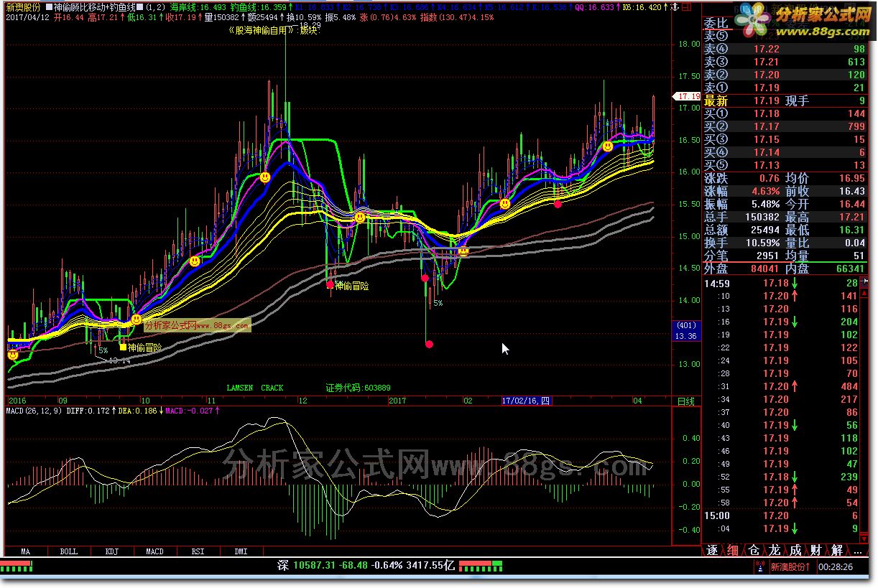Click the 15:00 trade tick row
This screenshot has height=588, width=878.
(781, 515)
